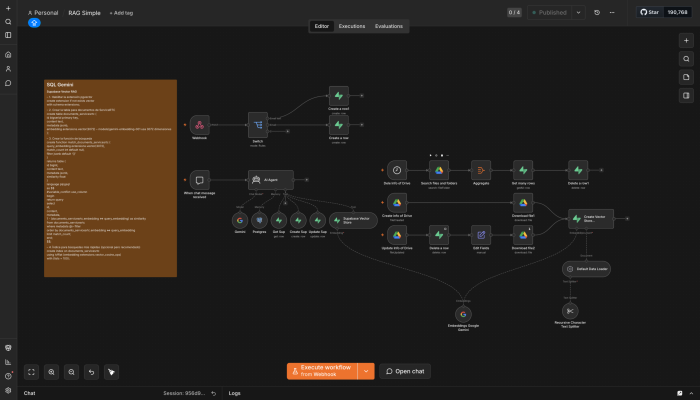Screen dimensions: 700x400
Task: Open the execution history clock icon
Action: [x=597, y=12]
